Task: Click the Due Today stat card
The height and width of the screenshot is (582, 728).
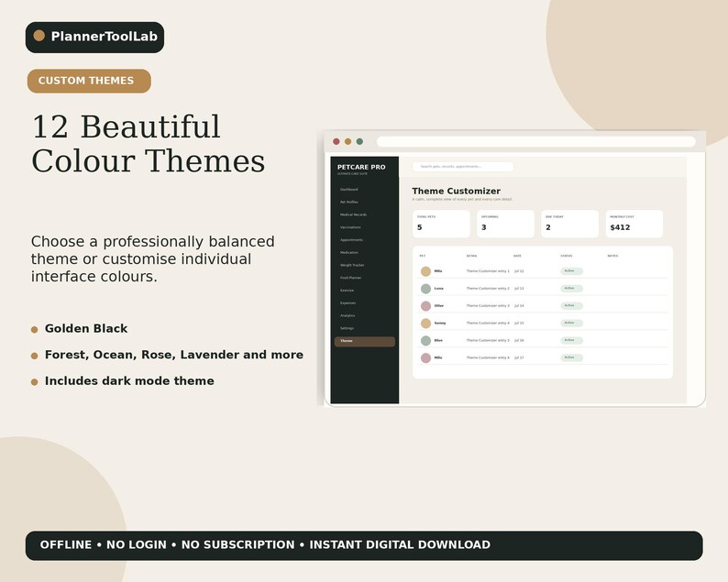Action: (569, 224)
